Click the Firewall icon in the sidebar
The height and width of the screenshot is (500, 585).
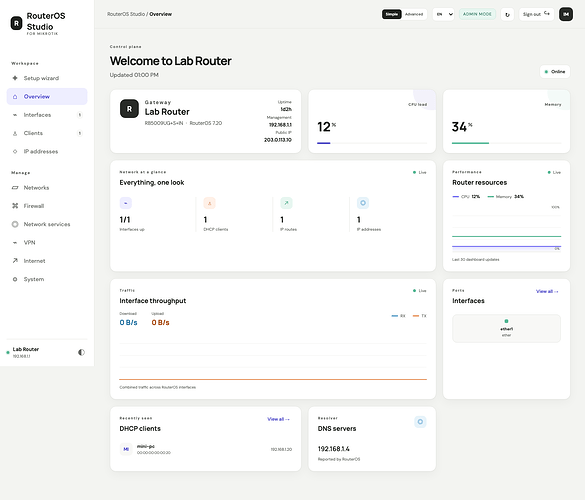15,206
